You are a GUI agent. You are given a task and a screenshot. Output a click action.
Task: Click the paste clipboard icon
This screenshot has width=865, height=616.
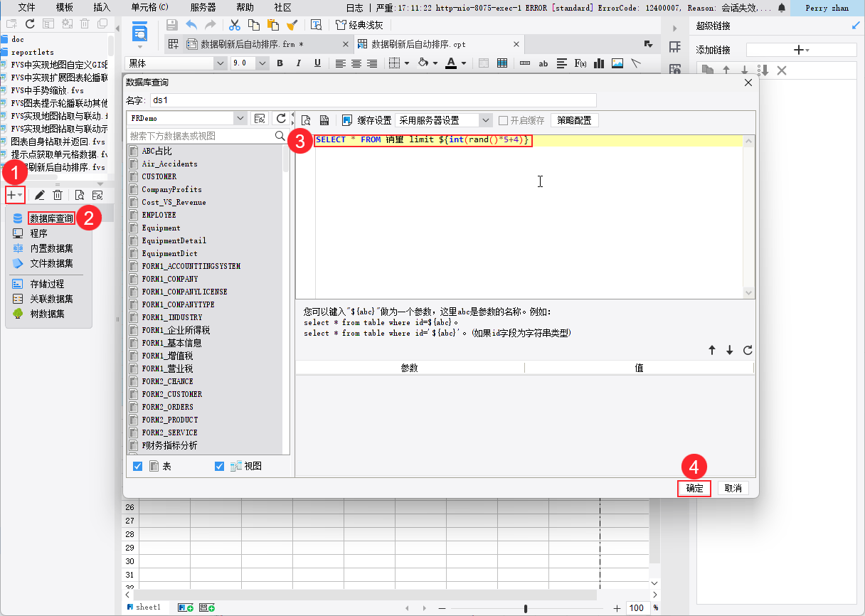coord(272,25)
